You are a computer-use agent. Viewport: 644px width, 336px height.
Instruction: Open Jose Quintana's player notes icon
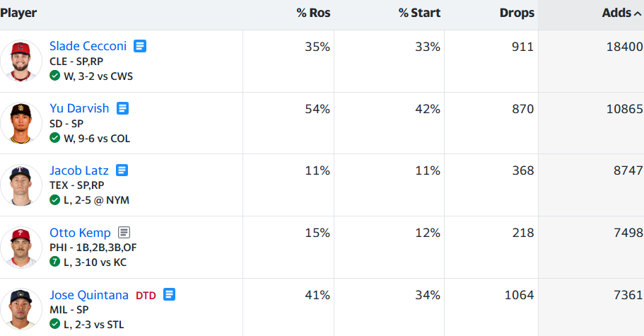point(169,294)
